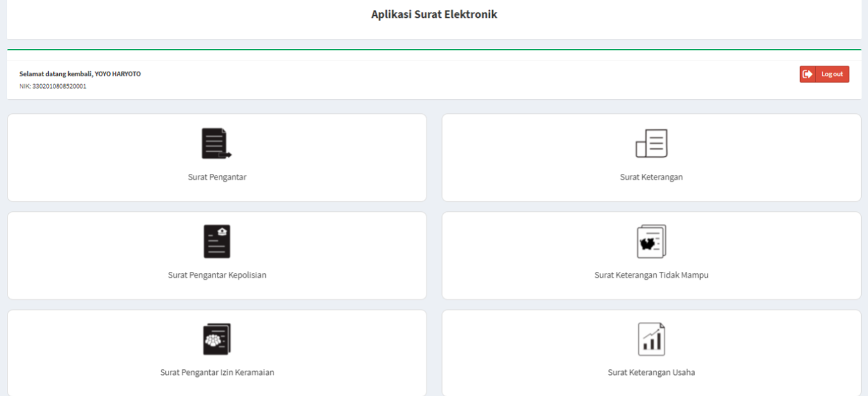Click the logout arrow icon
This screenshot has width=868, height=396.
808,74
